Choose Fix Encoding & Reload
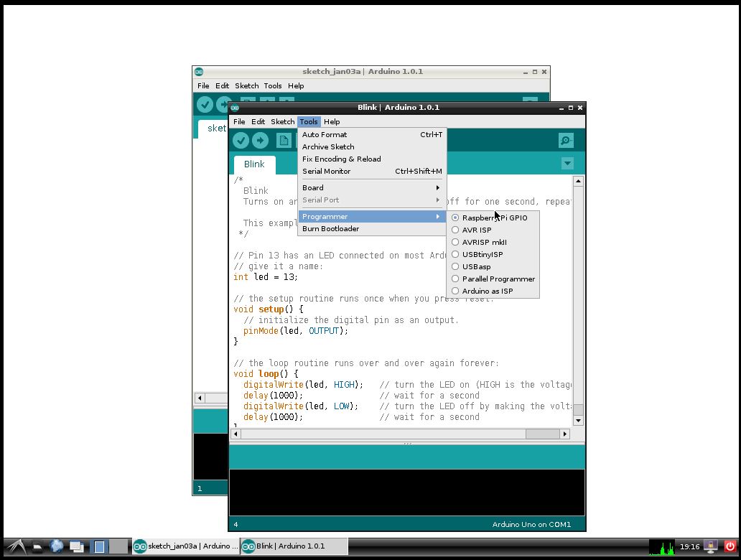The width and height of the screenshot is (741, 560). (x=371, y=159)
